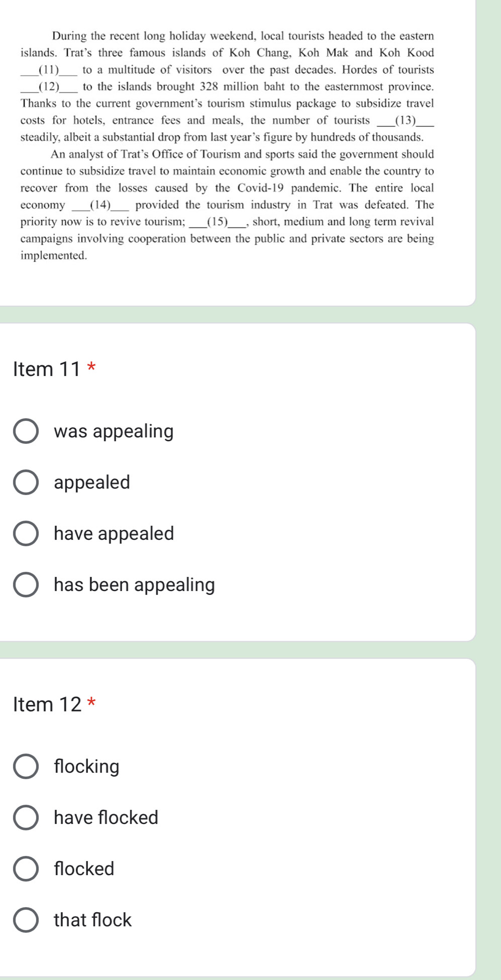Select the 'was appealing' radio button
This screenshot has height=980, width=501.
pos(26,431)
